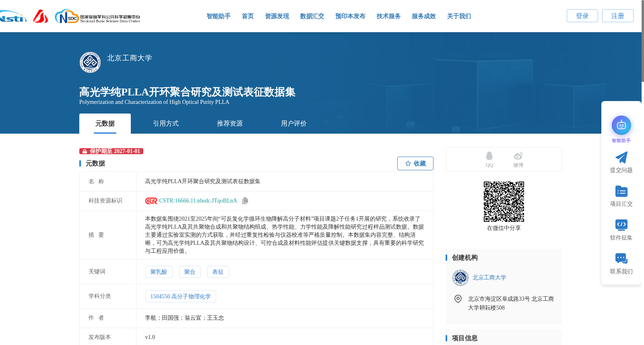The width and height of the screenshot is (644, 345).
Task: Open the CSTR:16666.11.nbsdc.JTqoBLnA link
Action: (x=198, y=200)
